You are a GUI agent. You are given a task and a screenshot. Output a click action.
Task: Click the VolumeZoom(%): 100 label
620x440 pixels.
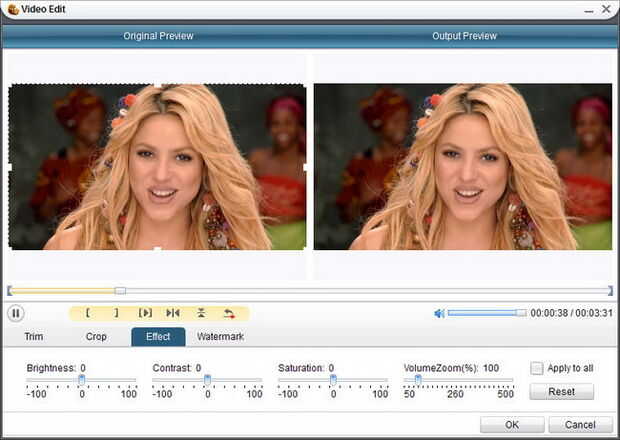(x=451, y=368)
